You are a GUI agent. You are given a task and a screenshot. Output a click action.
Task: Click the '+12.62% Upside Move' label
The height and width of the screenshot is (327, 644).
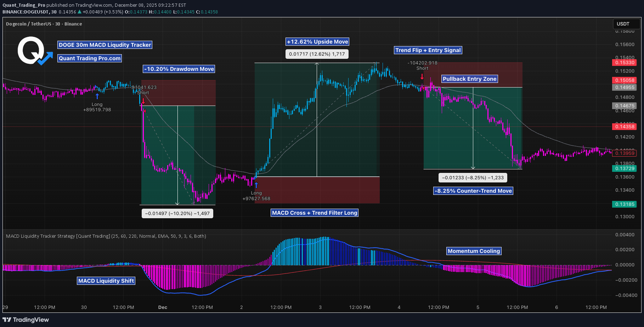(317, 41)
